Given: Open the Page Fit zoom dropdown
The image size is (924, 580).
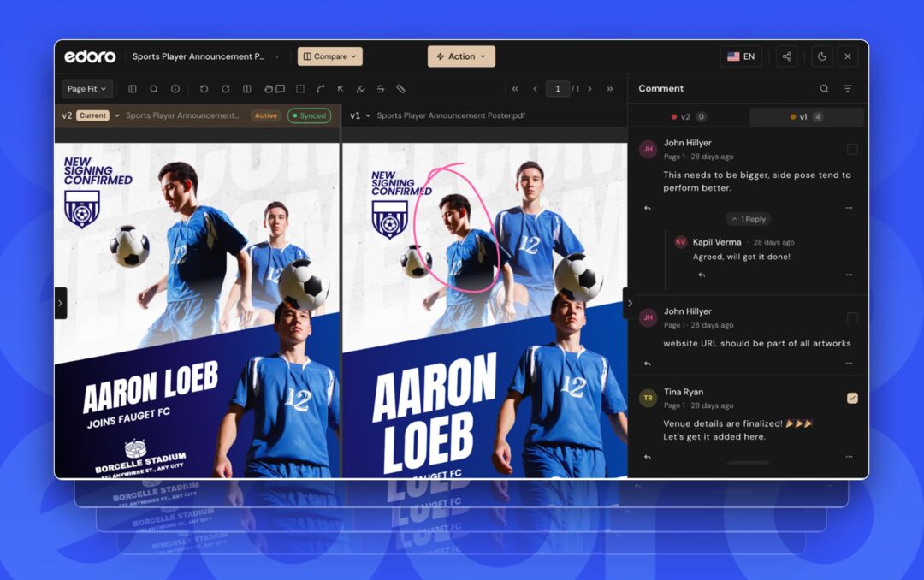Looking at the screenshot, I should point(87,89).
